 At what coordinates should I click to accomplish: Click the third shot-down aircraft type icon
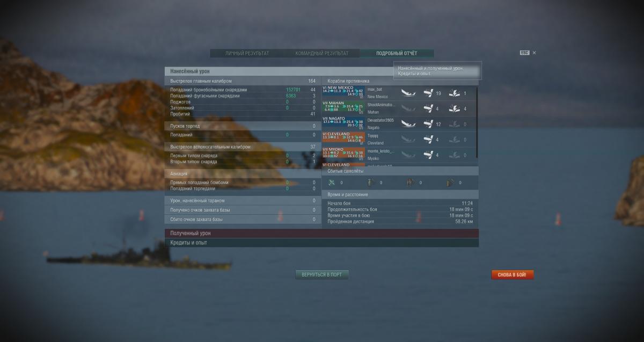click(410, 183)
